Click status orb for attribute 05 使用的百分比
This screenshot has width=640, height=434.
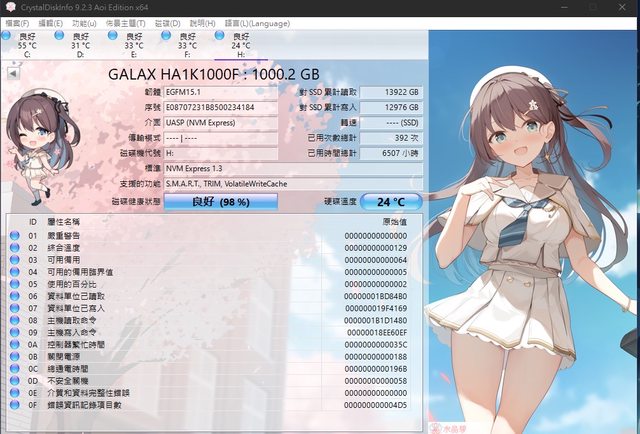15,284
